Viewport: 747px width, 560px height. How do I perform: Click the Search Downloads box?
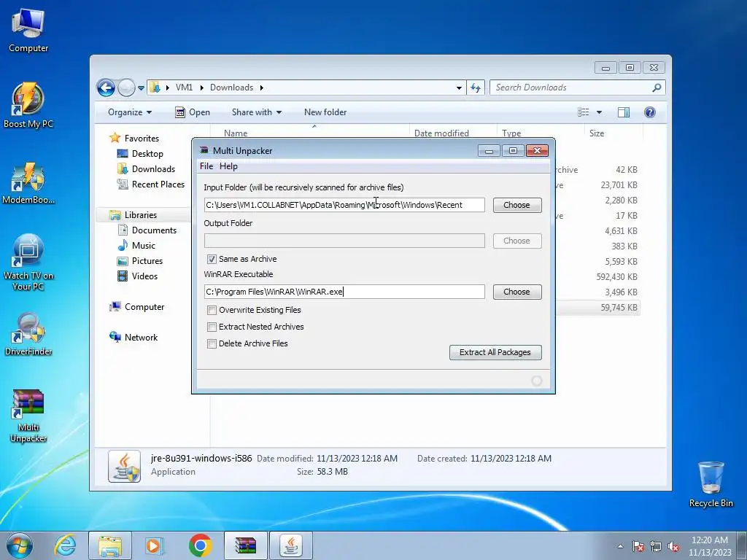570,87
